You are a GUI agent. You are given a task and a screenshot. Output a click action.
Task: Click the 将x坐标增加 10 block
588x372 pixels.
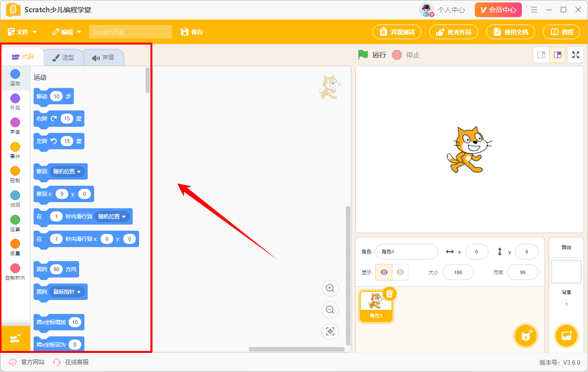click(x=59, y=322)
